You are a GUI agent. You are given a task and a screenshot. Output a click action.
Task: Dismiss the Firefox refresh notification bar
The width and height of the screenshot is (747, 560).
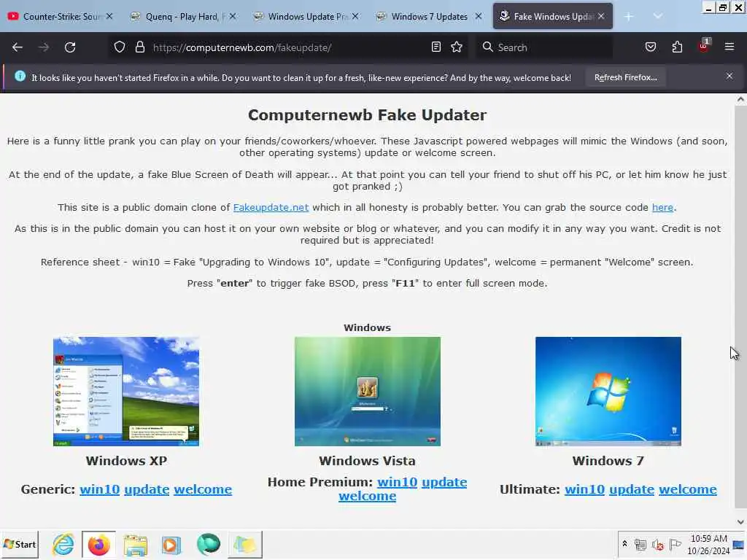[729, 76]
